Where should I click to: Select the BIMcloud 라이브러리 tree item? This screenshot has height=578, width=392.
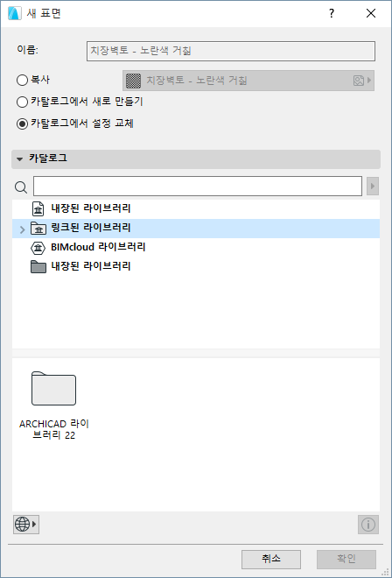tap(196, 247)
